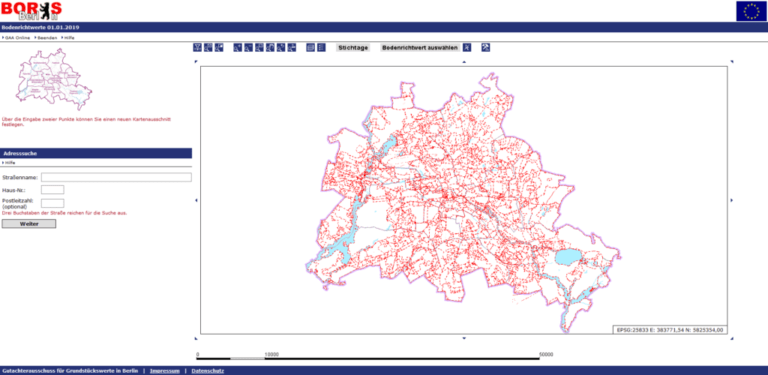
Task: Click the list icon directly left of Stichtage
Action: point(321,47)
